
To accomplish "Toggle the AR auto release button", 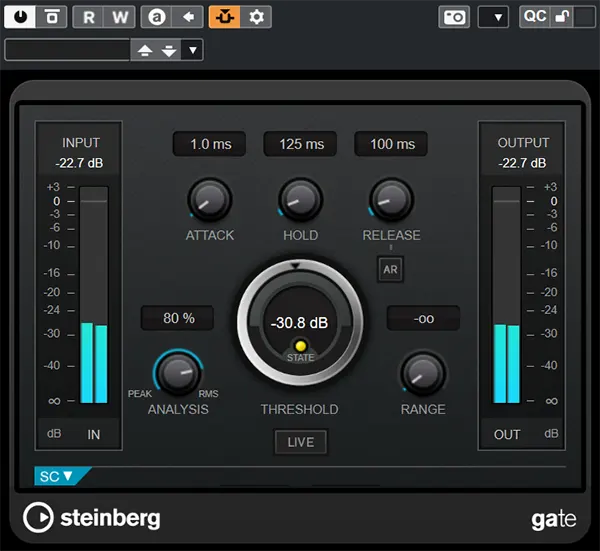I will (390, 269).
